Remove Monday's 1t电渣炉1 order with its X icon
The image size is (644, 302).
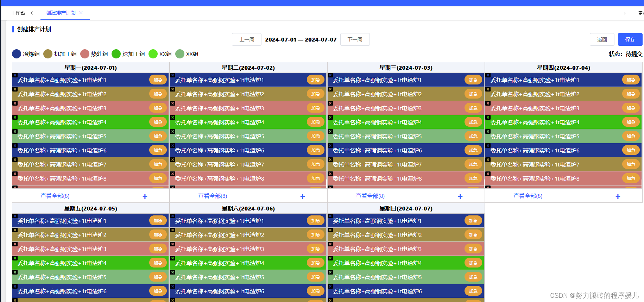[x=15, y=75]
